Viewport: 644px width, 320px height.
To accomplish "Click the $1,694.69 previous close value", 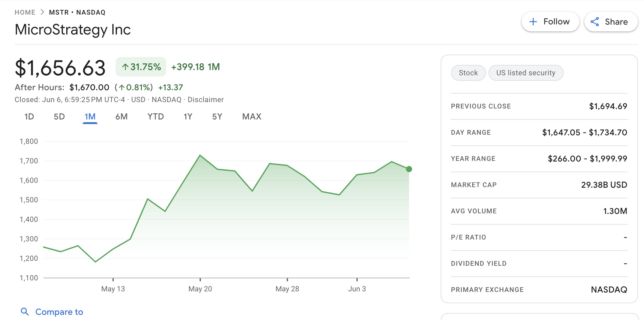I will (x=608, y=106).
